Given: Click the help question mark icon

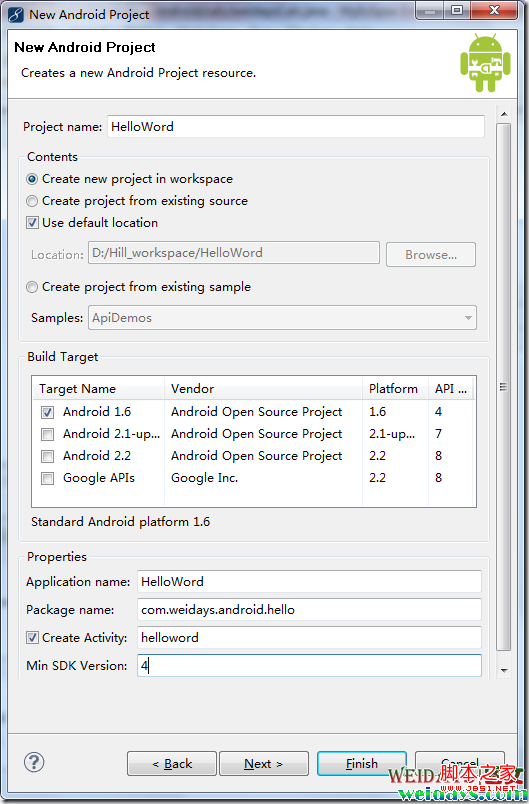Looking at the screenshot, I should pyautogui.click(x=34, y=762).
